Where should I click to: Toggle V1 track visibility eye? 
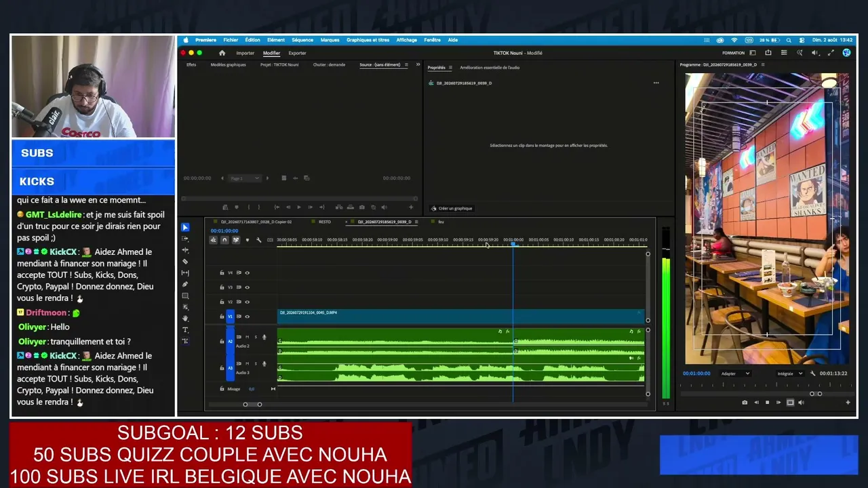point(247,317)
